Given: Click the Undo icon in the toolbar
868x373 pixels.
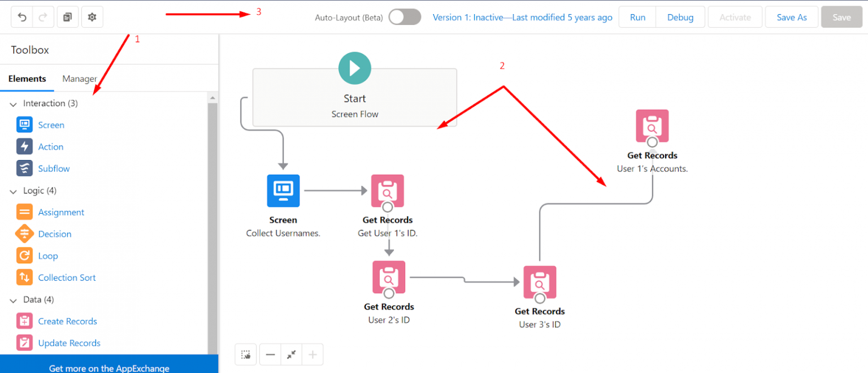Looking at the screenshot, I should click(x=22, y=16).
